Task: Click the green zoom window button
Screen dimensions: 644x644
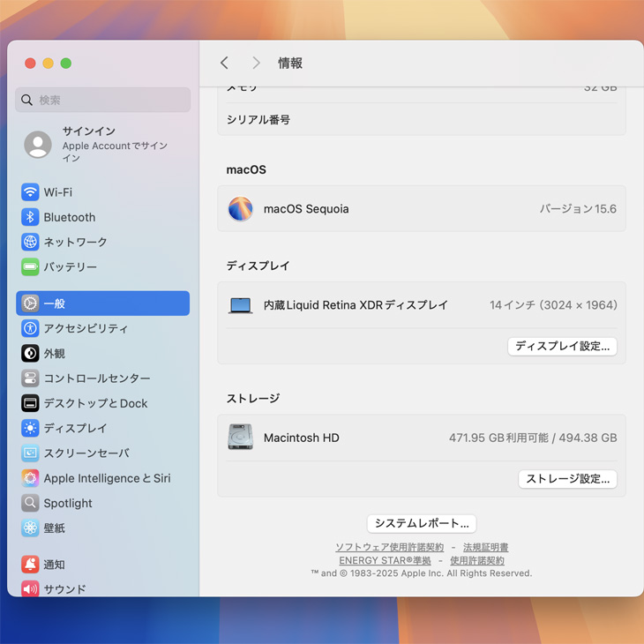Action: 65,64
